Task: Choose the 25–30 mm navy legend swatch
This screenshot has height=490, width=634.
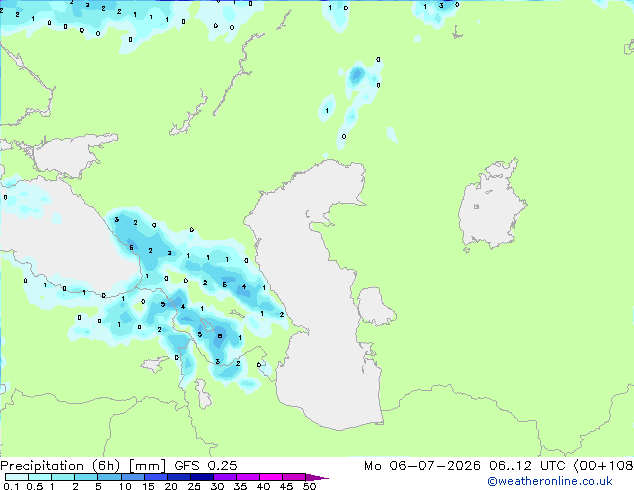Action: [x=202, y=477]
